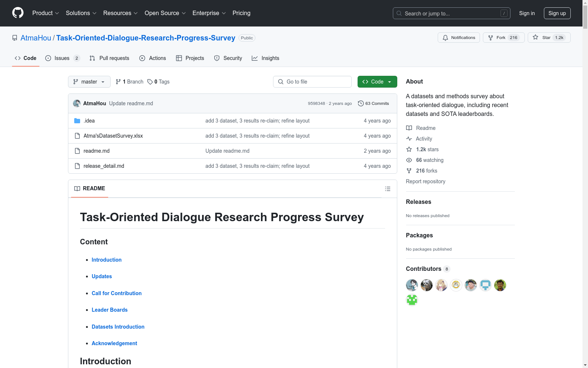588x368 pixels.
Task: Click the search magnifier icon
Action: pos(399,13)
